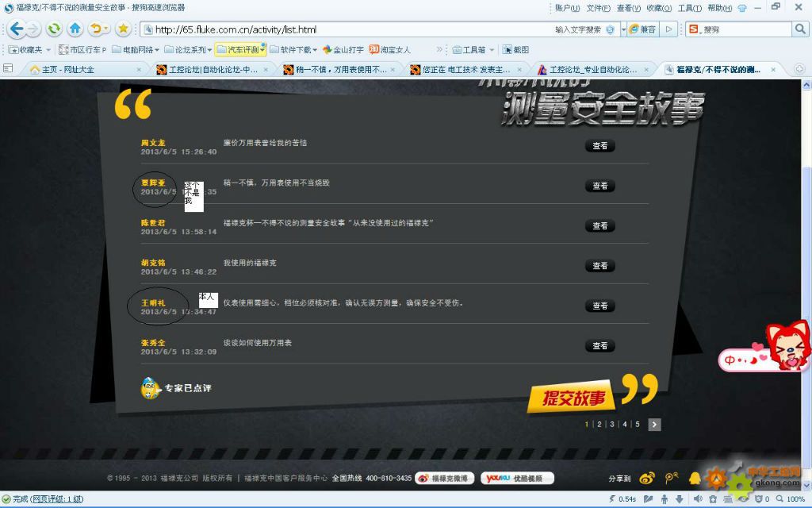Go to page 2 of stories
The image size is (812, 508).
pyautogui.click(x=599, y=425)
